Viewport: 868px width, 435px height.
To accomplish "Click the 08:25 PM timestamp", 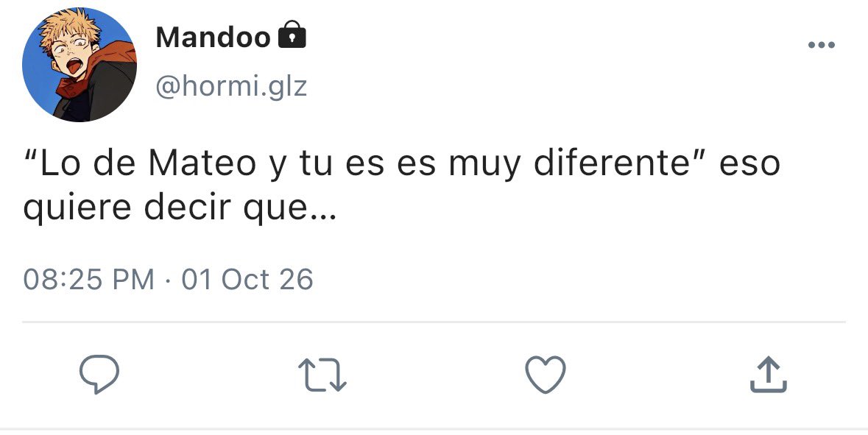I will 88,279.
